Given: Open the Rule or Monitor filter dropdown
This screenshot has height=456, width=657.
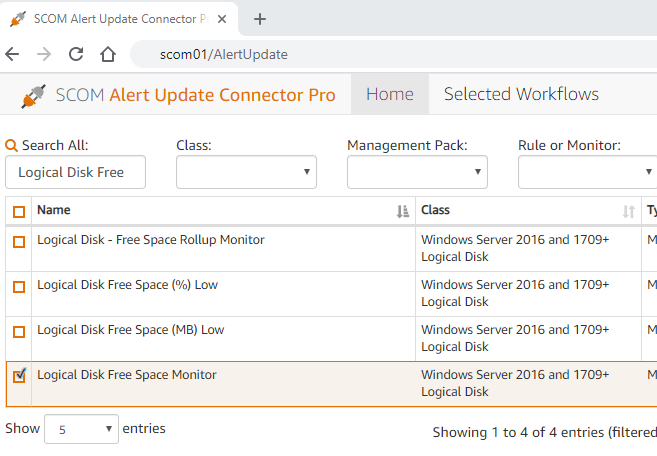Looking at the screenshot, I should (x=587, y=172).
